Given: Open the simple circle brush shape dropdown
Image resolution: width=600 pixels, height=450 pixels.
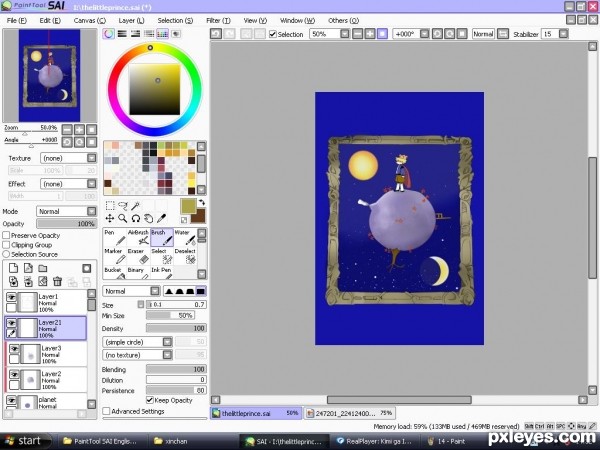Looking at the screenshot, I should click(x=137, y=342).
